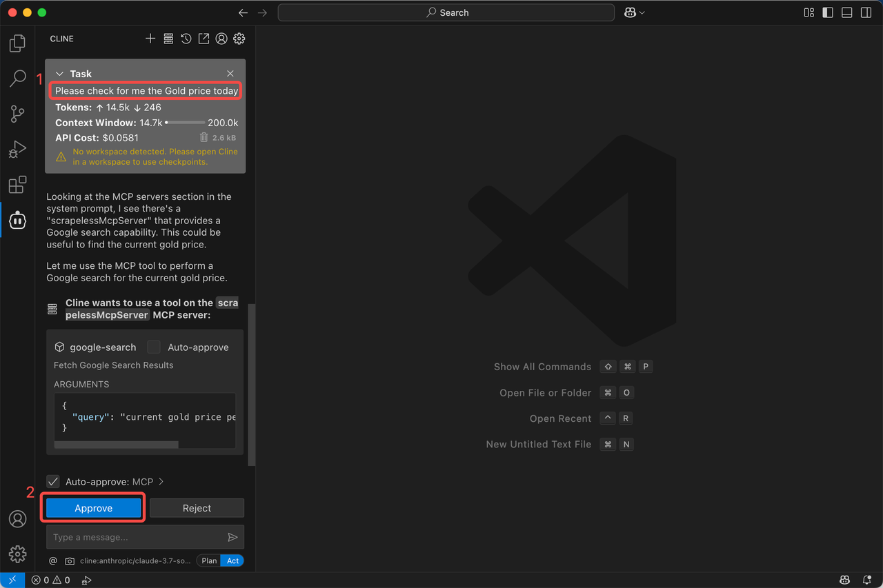Toggle the secondary side bar
The width and height of the screenshot is (883, 588).
[x=866, y=12]
